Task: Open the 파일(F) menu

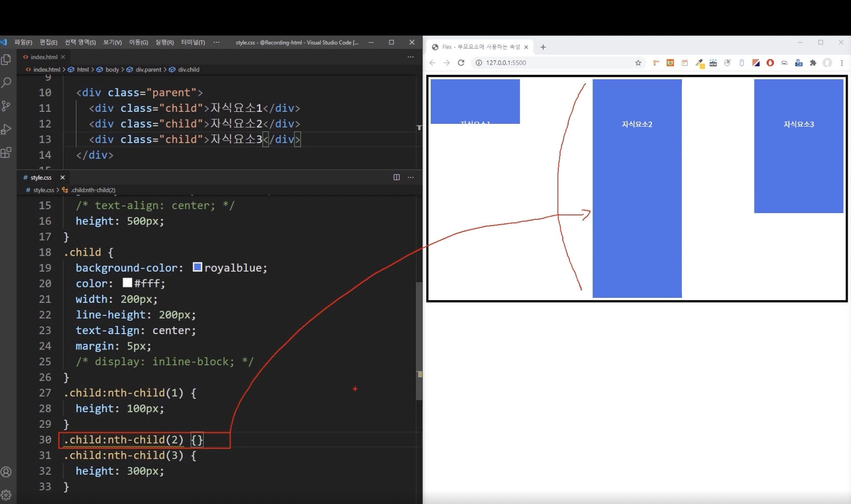Action: (x=23, y=42)
